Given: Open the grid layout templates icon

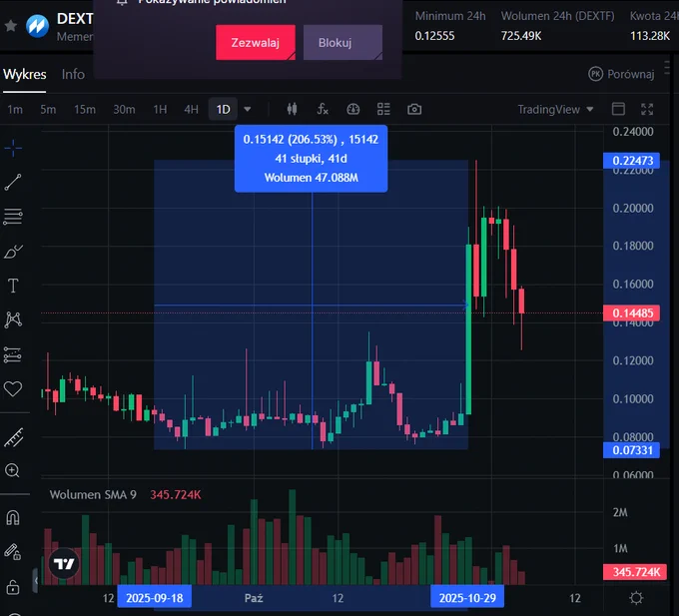Looking at the screenshot, I should click(x=383, y=109).
